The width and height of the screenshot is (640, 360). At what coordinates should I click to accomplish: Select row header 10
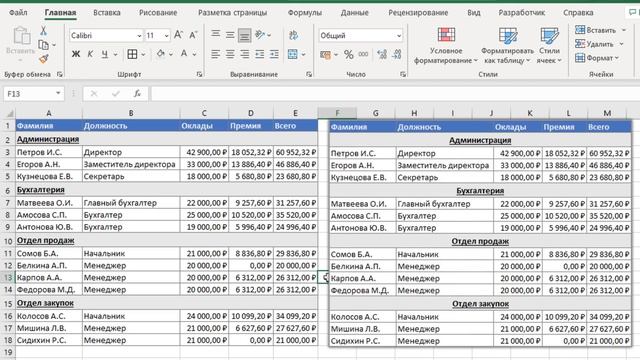coord(8,241)
